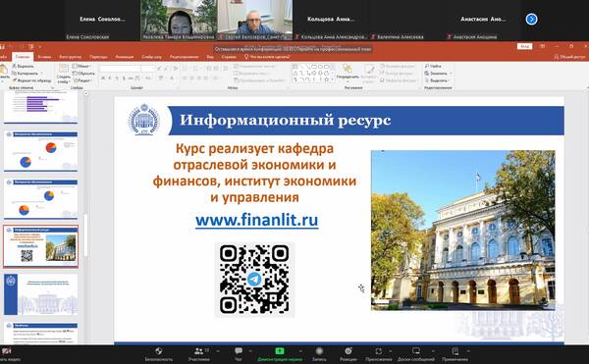This screenshot has width=589, height=364.
Task: Show next participants with blue arrow
Action: click(531, 19)
